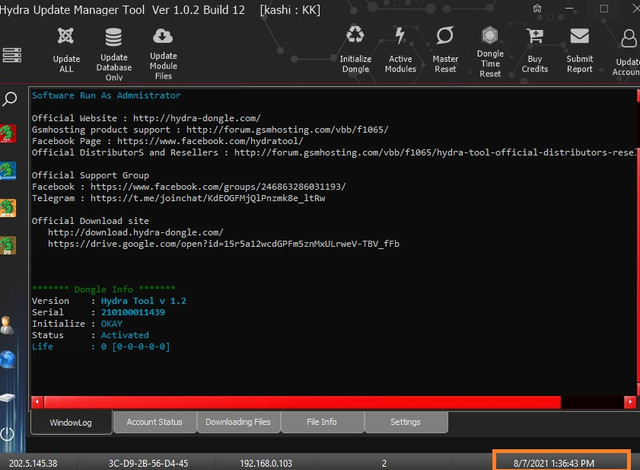Toggle the hamburger menu icon
Image resolution: width=640 pixels, height=470 pixels.
point(12,55)
